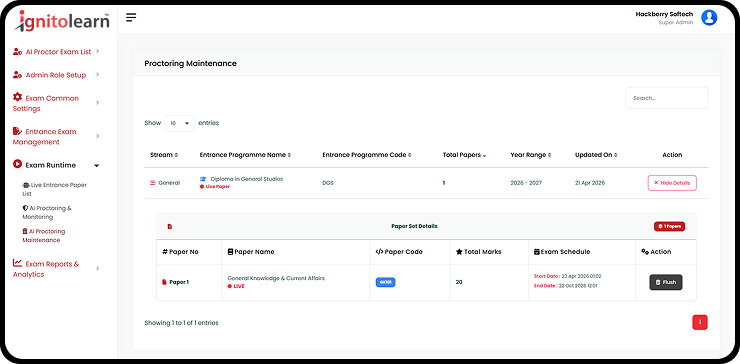This screenshot has width=740, height=364.
Task: Click the star icon in Total Marks header
Action: pyautogui.click(x=459, y=252)
